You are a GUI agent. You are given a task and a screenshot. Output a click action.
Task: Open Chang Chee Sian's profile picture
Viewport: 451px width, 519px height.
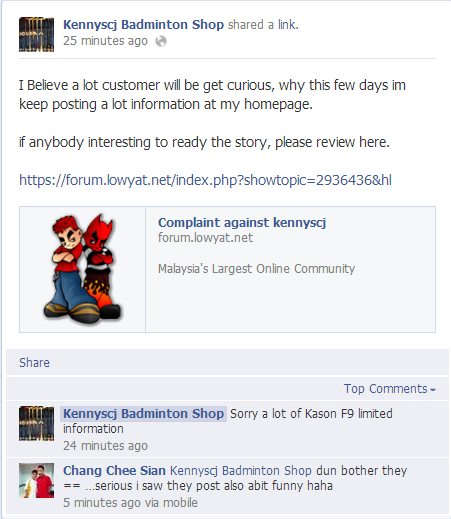[x=36, y=480]
